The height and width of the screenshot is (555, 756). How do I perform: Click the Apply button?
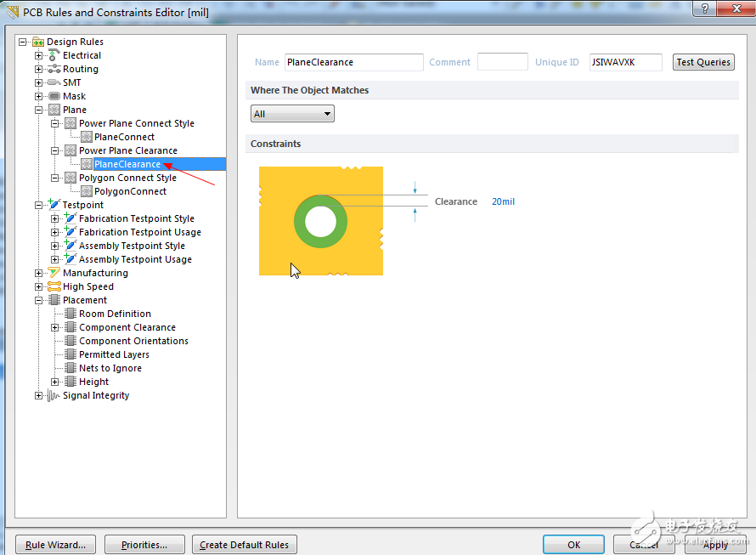point(715,545)
